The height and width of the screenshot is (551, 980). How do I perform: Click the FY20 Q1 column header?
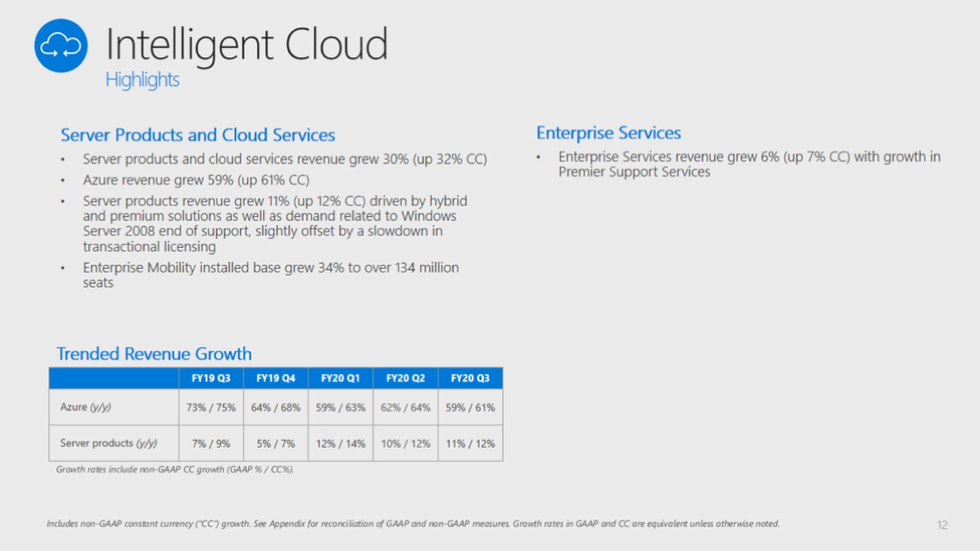pos(341,378)
